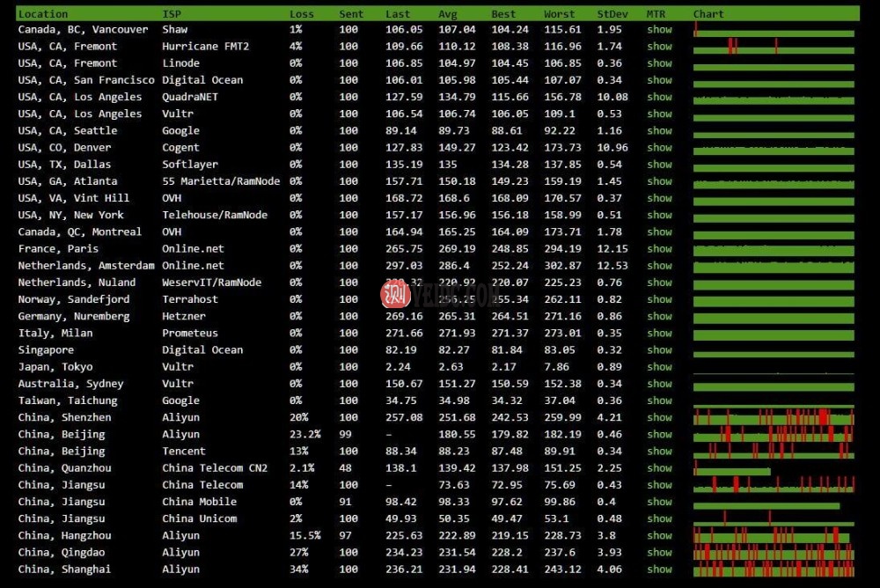This screenshot has height=588, width=880.
Task: Open MTR report for Japan, Tokyo Vultr
Action: click(660, 366)
